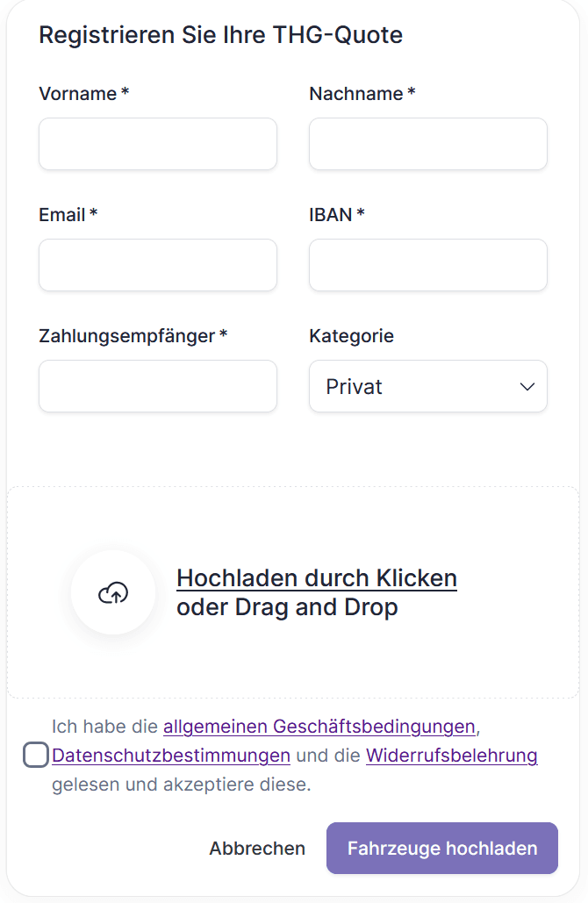Click the cloud upload icon

pyautogui.click(x=113, y=593)
